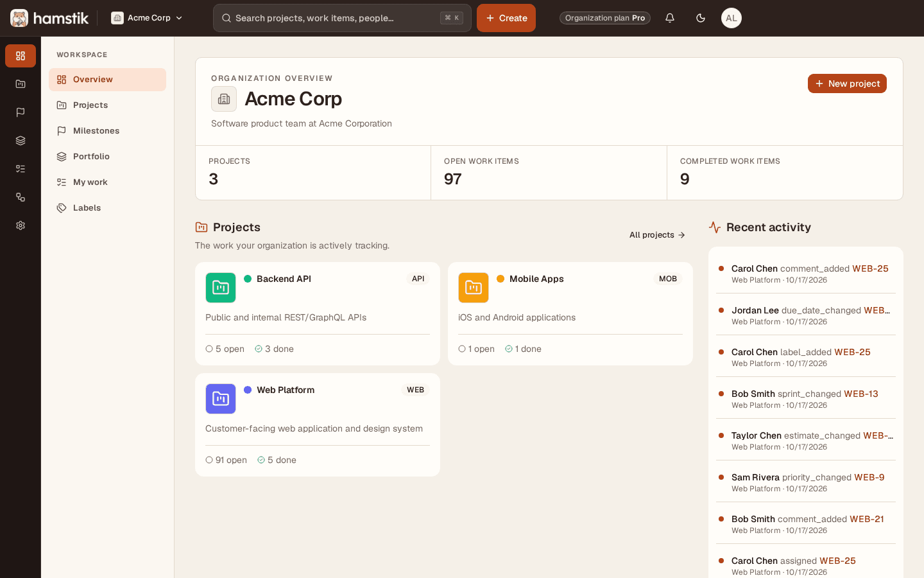Follow the All projects link
Viewport: 924px width, 578px height.
[x=657, y=235]
